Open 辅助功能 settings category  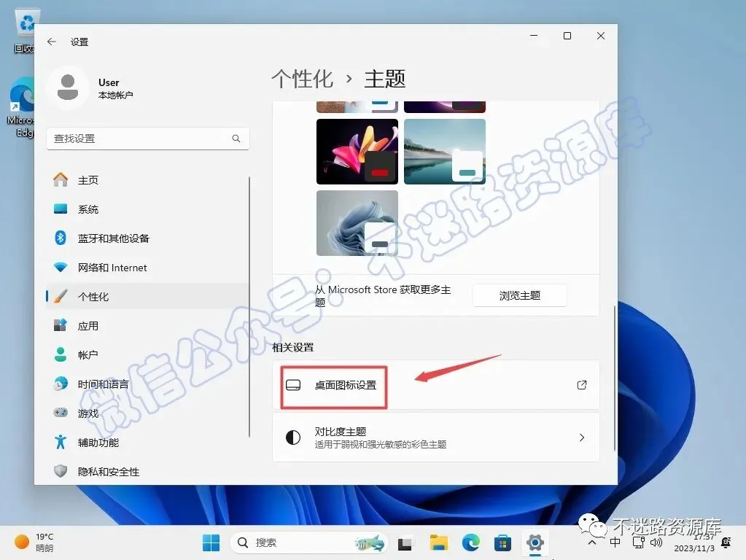(147, 442)
